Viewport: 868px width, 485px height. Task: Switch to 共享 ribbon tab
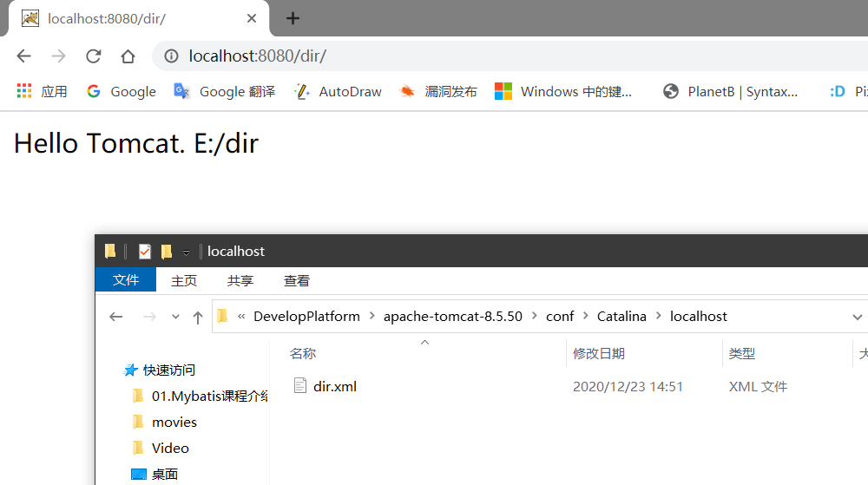[x=240, y=280]
